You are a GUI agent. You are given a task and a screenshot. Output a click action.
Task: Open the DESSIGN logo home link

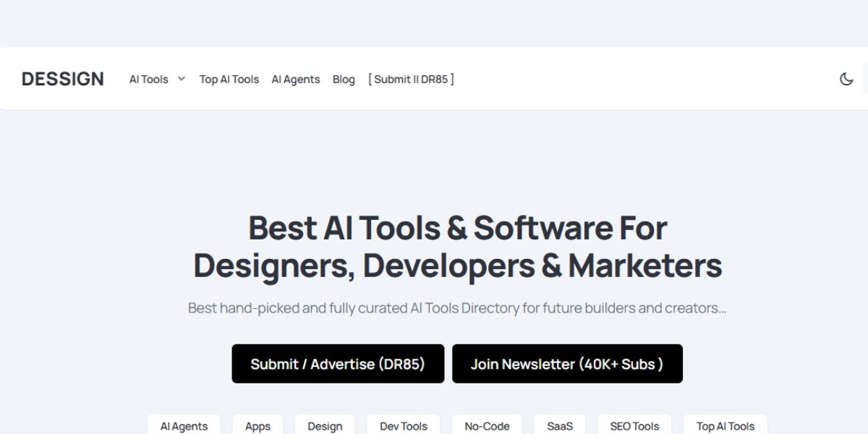pyautogui.click(x=63, y=79)
